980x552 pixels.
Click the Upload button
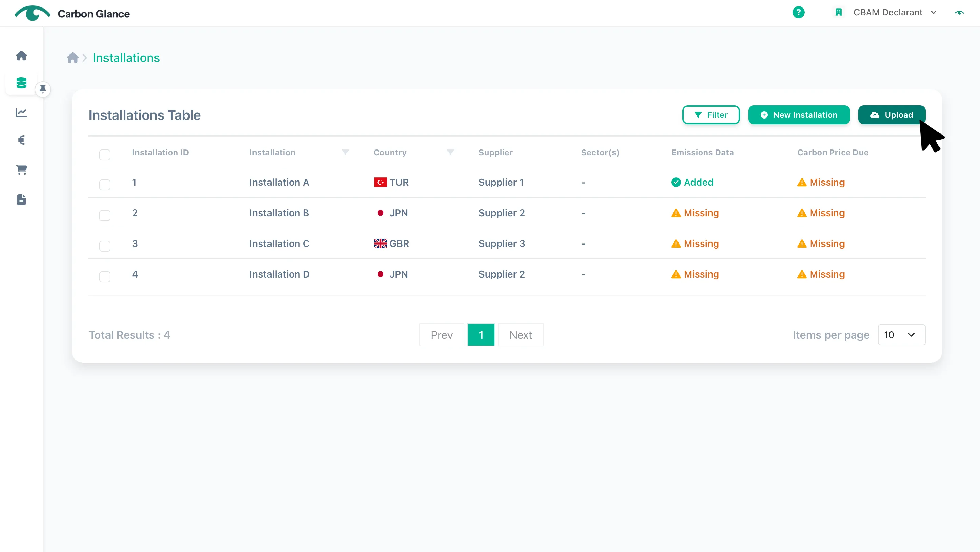point(892,115)
